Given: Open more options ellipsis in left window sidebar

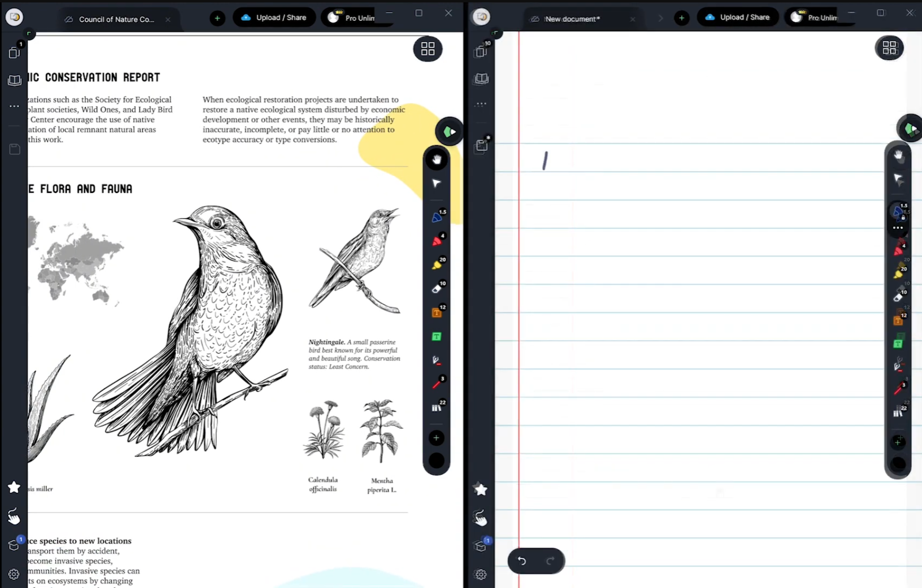Looking at the screenshot, I should tap(14, 106).
